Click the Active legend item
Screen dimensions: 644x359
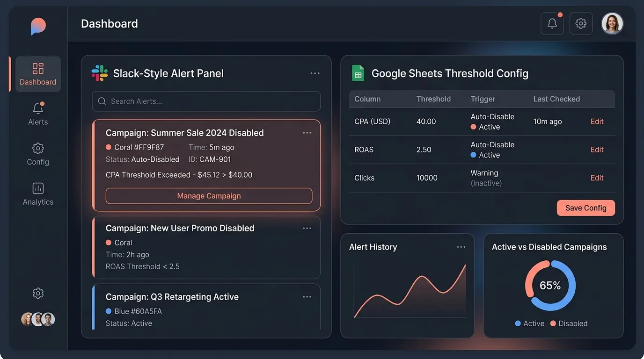click(529, 323)
